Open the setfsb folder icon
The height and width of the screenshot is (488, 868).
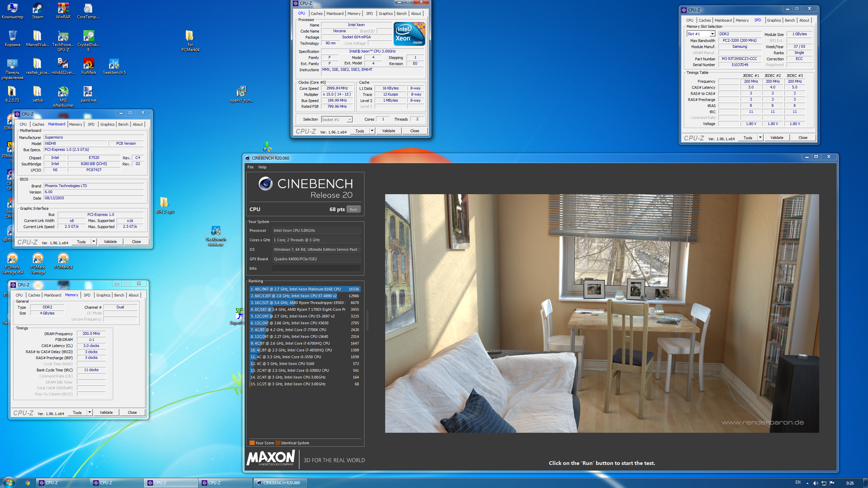point(38,94)
